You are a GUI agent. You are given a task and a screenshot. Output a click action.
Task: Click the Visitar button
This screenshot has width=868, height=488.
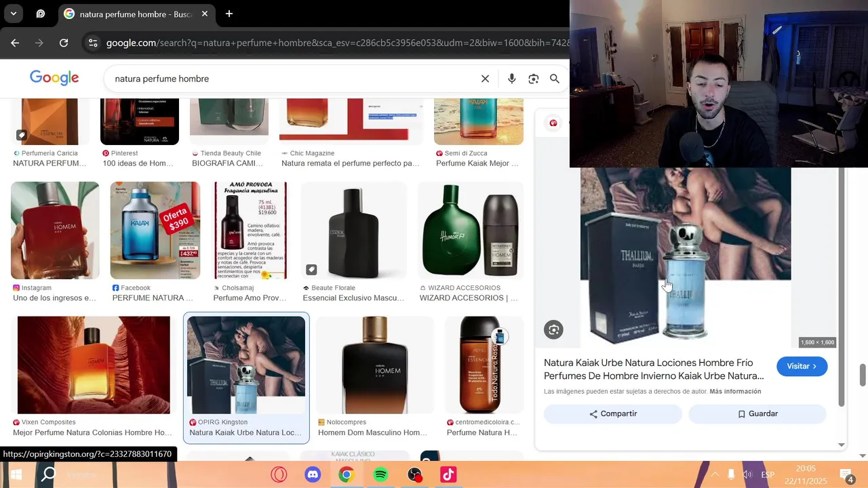pyautogui.click(x=802, y=366)
